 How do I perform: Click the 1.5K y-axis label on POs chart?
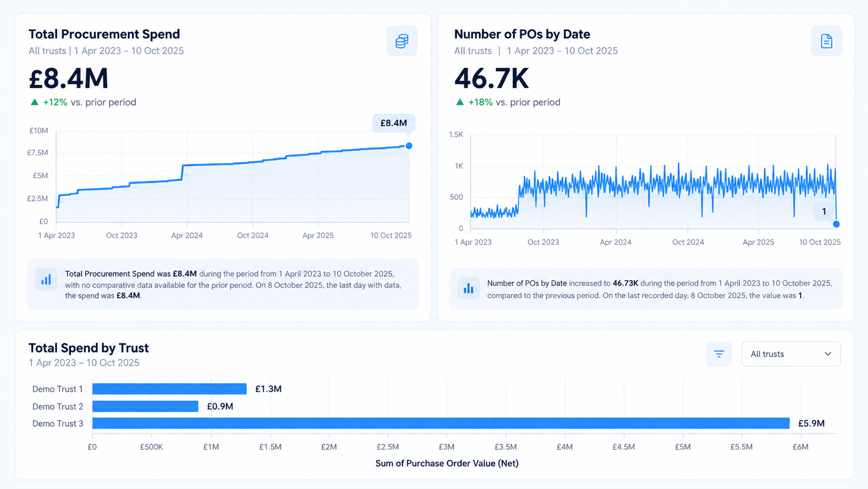point(456,135)
